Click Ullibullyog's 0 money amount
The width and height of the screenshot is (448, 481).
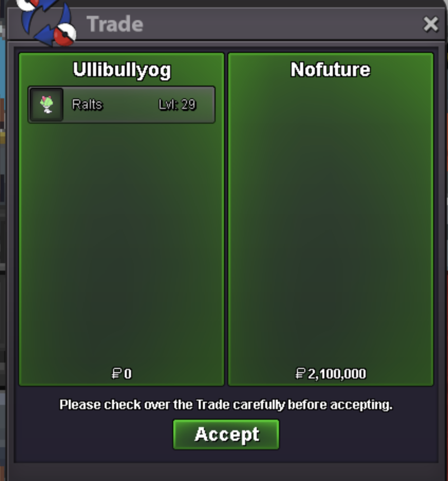coord(122,374)
